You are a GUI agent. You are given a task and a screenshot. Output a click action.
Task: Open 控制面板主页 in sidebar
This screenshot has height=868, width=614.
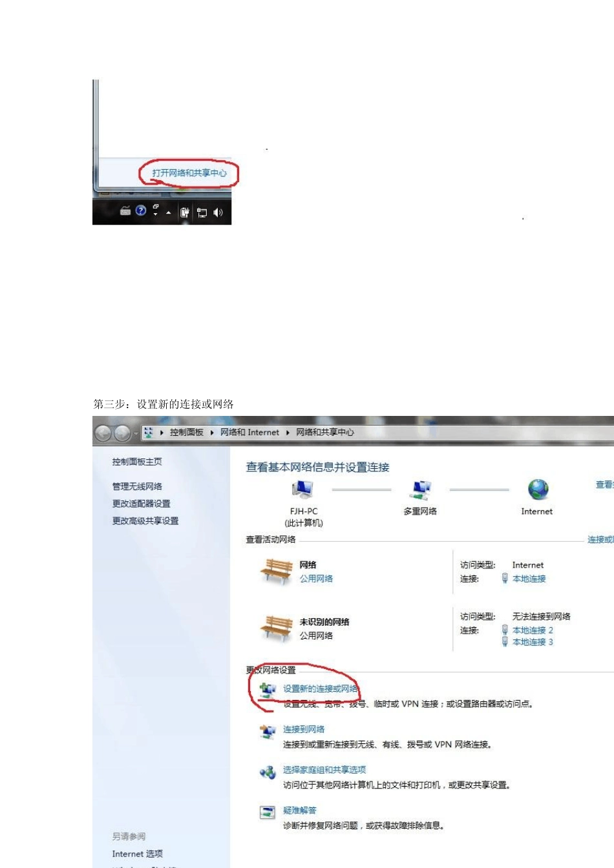point(137,462)
